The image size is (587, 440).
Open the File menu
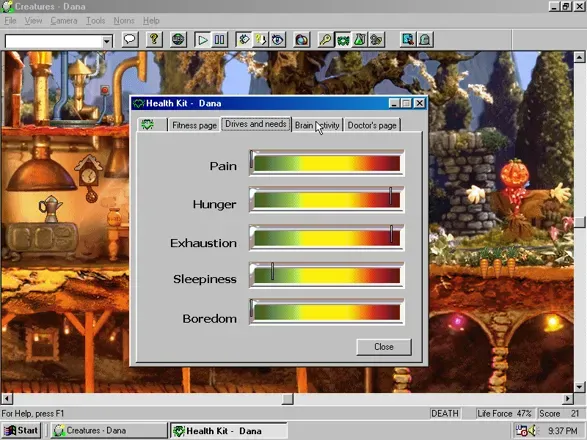[10, 21]
